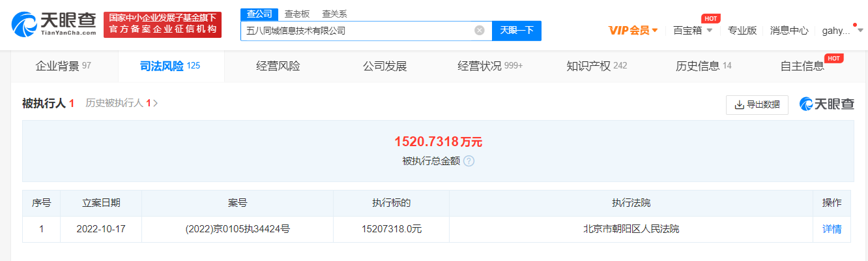Expand 历史被执行人 list

pyautogui.click(x=122, y=103)
